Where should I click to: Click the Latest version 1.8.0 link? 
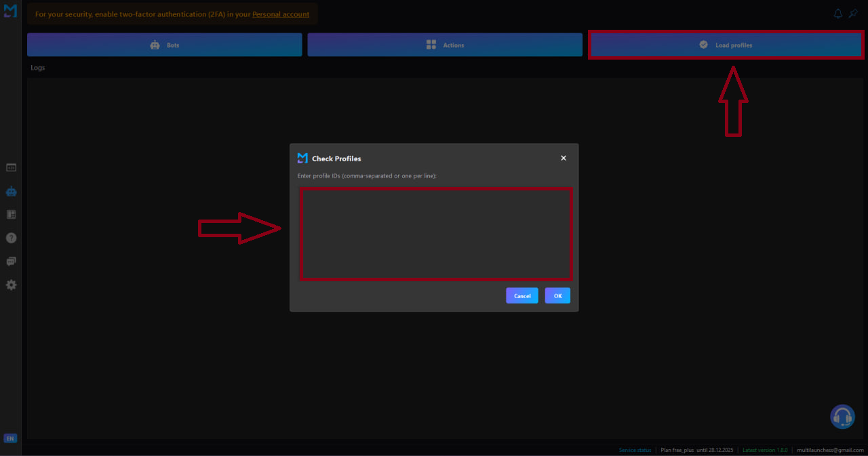pyautogui.click(x=765, y=449)
